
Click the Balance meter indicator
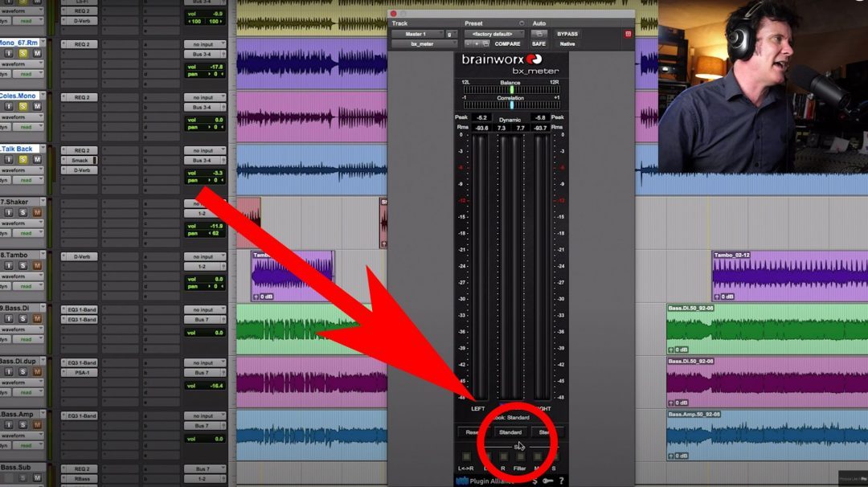[511, 90]
